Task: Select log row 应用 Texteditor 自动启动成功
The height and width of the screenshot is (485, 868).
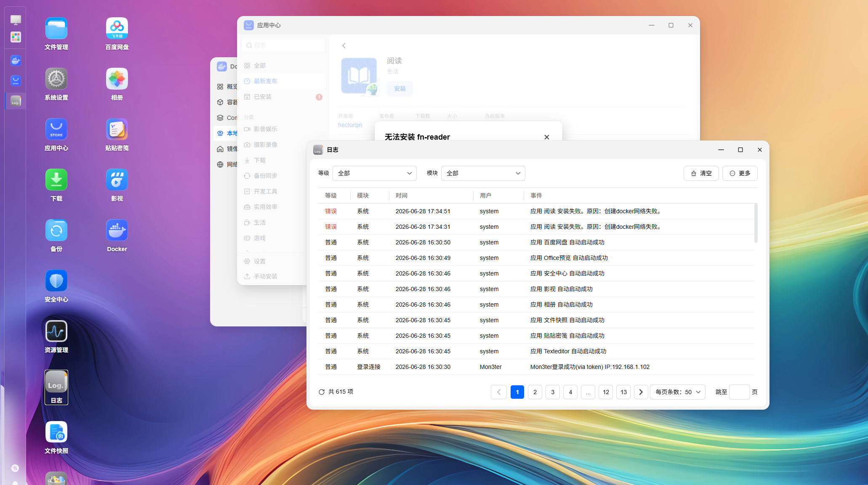Action: 536,351
